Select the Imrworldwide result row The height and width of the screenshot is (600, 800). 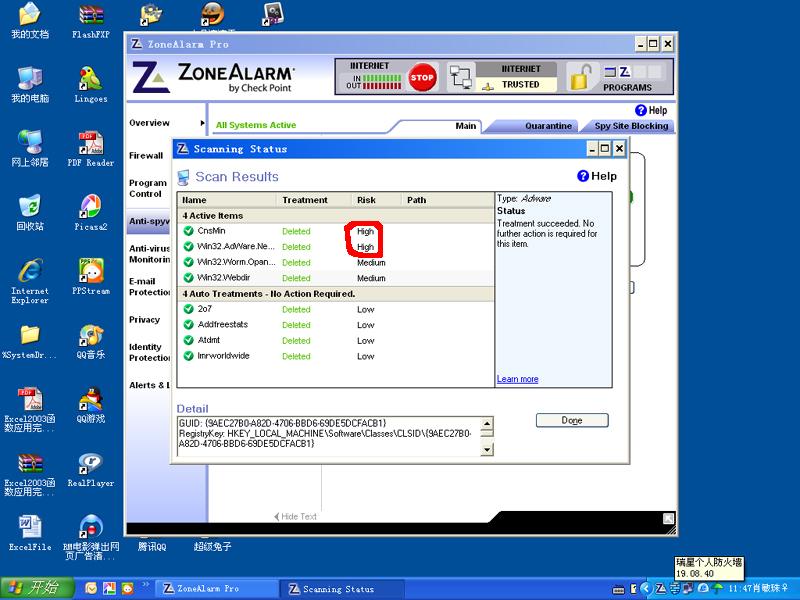tap(336, 356)
